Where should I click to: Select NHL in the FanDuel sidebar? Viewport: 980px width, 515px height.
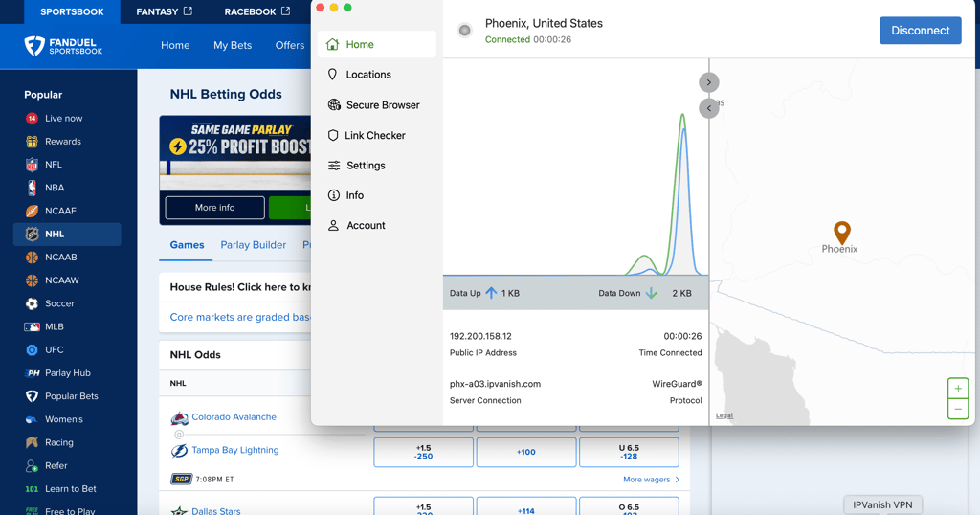[67, 234]
